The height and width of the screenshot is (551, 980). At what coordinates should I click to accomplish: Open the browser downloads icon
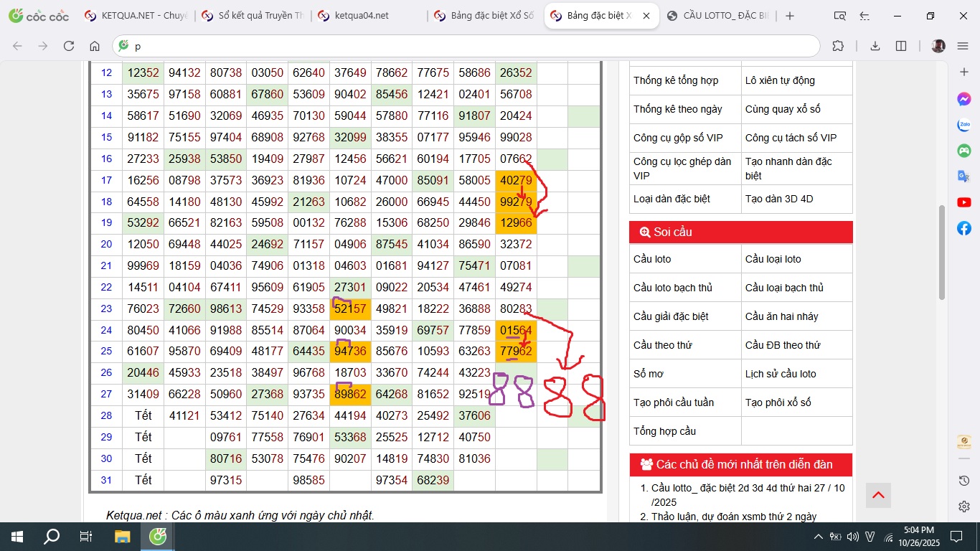point(875,46)
